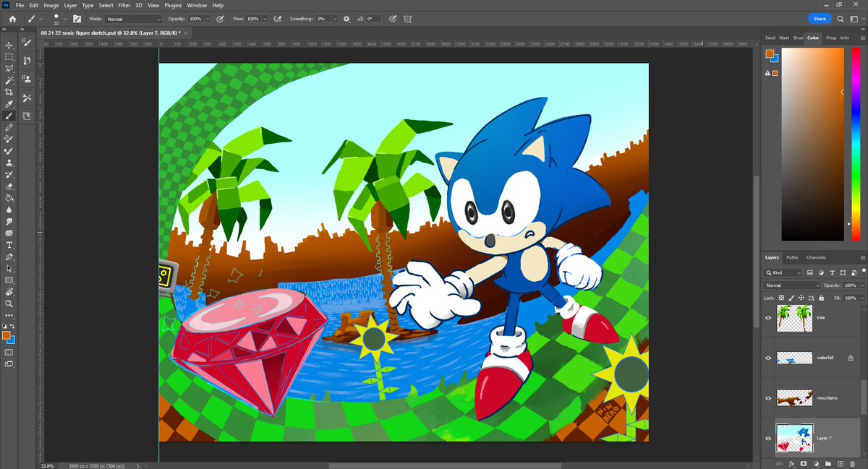
Task: Open the Edit Toolbar three-dots button
Action: 9,315
